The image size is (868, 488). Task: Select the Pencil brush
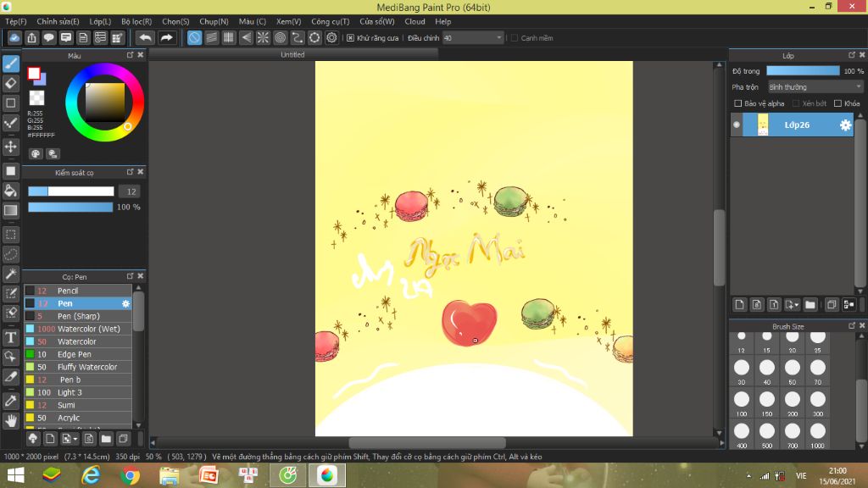77,291
